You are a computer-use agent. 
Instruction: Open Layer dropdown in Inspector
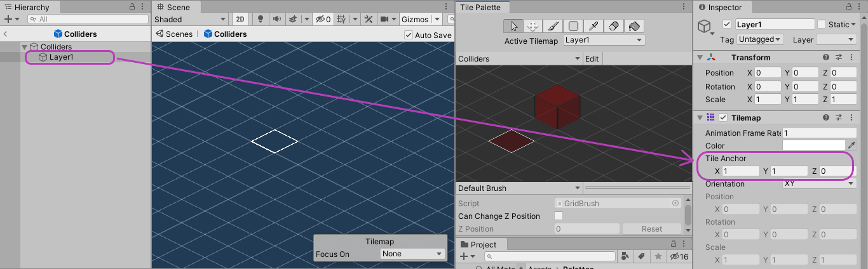coord(836,39)
